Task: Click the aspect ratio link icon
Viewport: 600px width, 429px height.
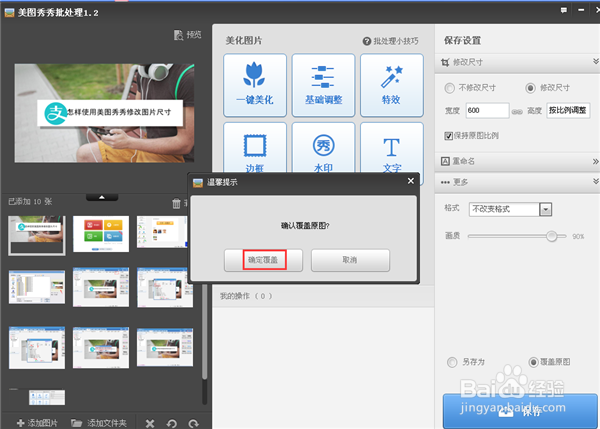Action: tap(517, 112)
